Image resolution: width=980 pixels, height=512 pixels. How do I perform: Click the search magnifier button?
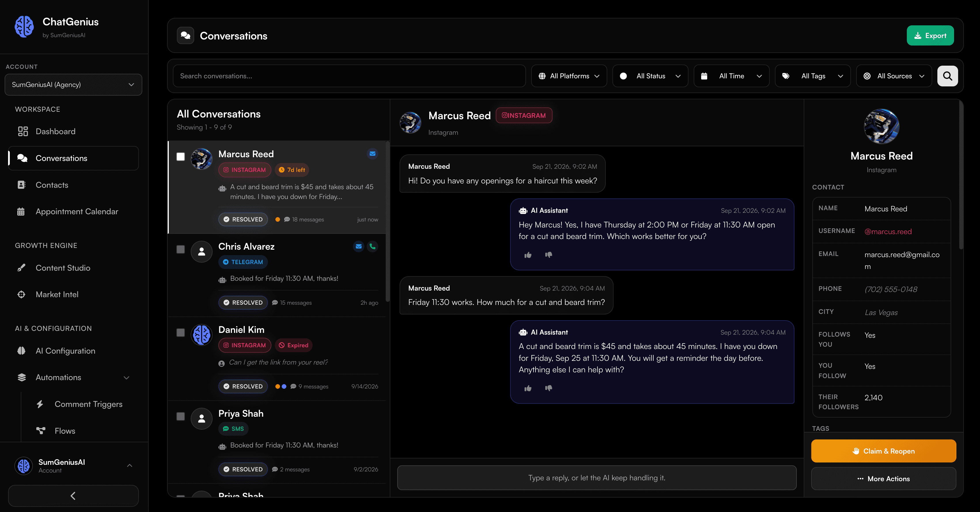[x=947, y=76]
